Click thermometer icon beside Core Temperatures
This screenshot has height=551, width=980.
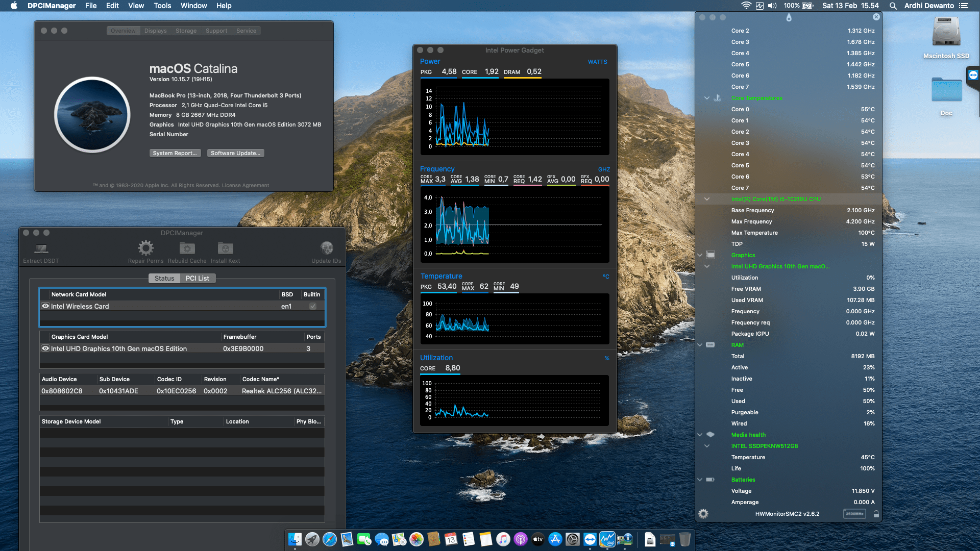[x=717, y=98]
